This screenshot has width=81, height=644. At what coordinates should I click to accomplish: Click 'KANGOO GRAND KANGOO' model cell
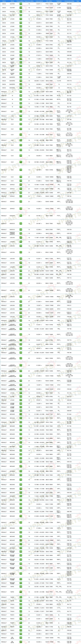(12, 234)
